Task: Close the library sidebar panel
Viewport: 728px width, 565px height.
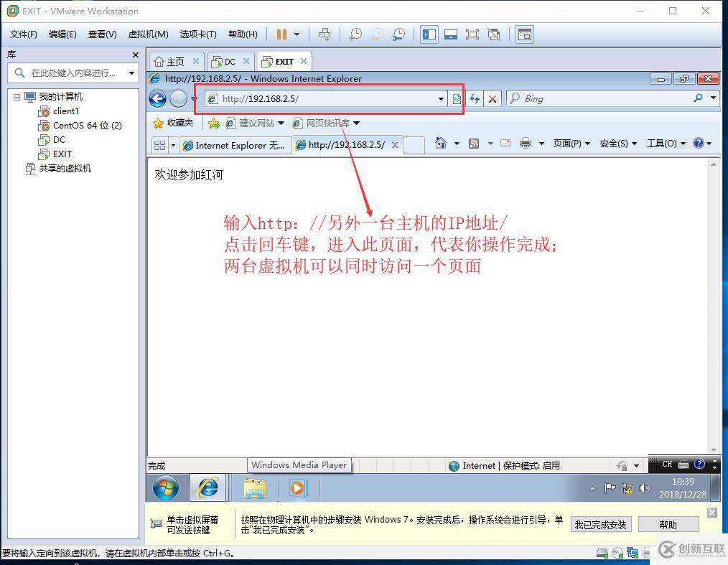Action: 136,55
